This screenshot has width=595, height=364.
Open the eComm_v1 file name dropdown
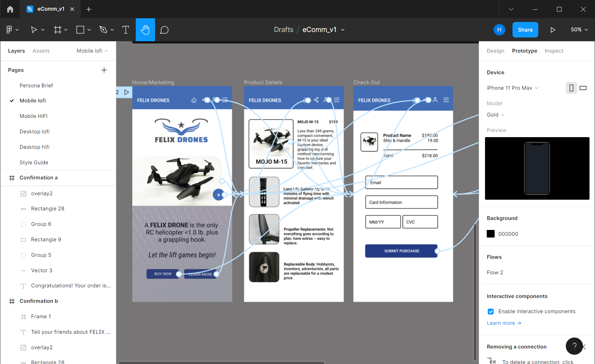click(343, 30)
